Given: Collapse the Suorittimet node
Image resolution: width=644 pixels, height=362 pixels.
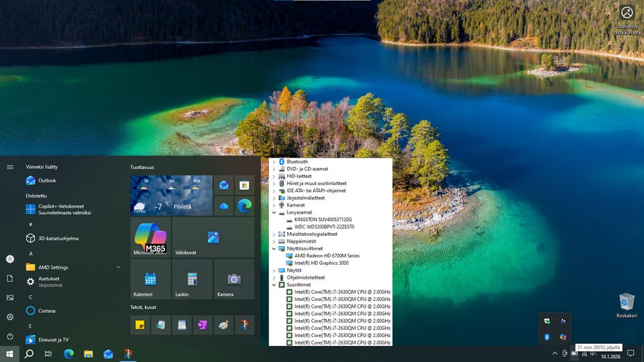Looking at the screenshot, I should point(274,285).
